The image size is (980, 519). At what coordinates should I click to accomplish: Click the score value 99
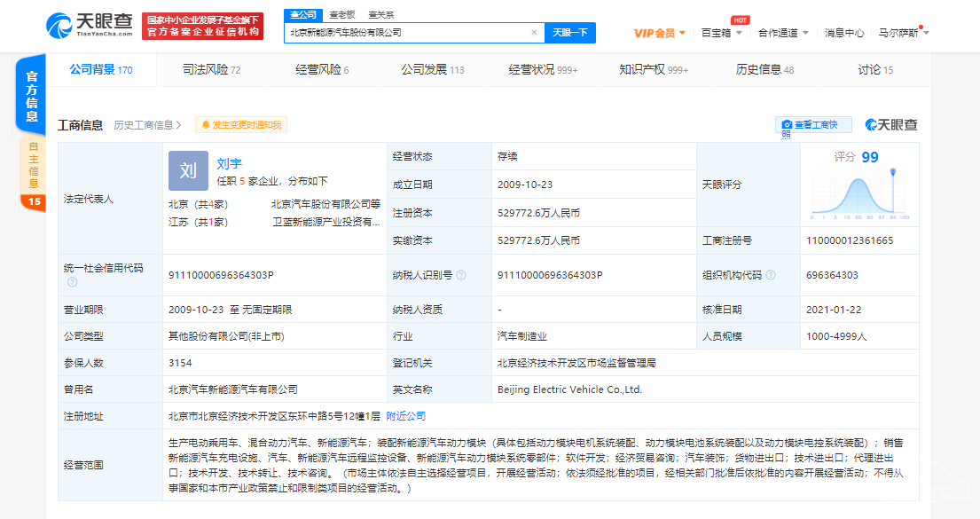[870, 157]
